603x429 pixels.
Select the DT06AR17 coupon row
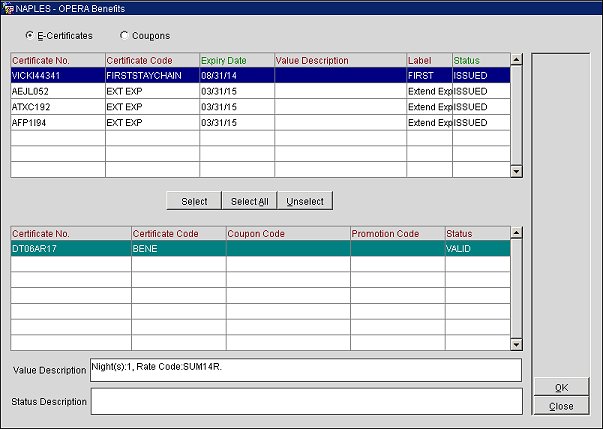click(x=68, y=250)
